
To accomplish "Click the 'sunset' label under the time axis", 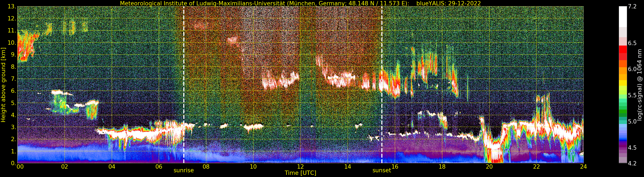I will click(x=382, y=171).
